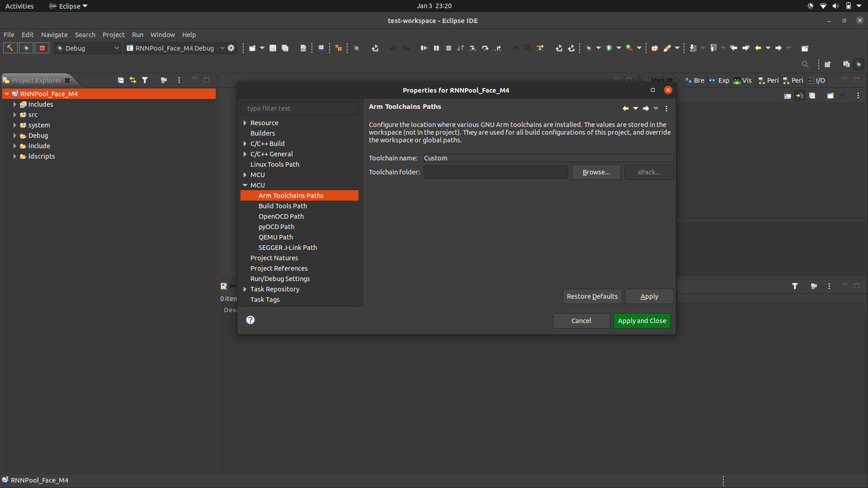The height and width of the screenshot is (488, 868).
Task: Click the red Stop launch icon
Action: (42, 48)
